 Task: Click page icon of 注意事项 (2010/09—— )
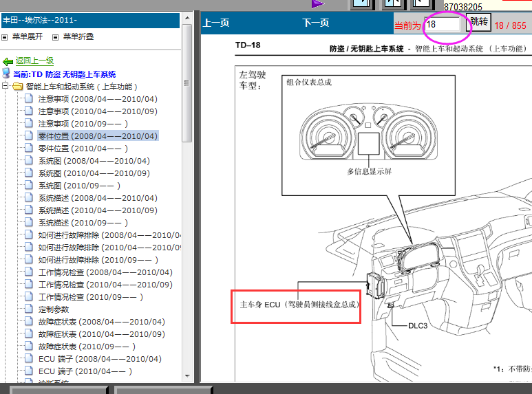pyautogui.click(x=29, y=123)
